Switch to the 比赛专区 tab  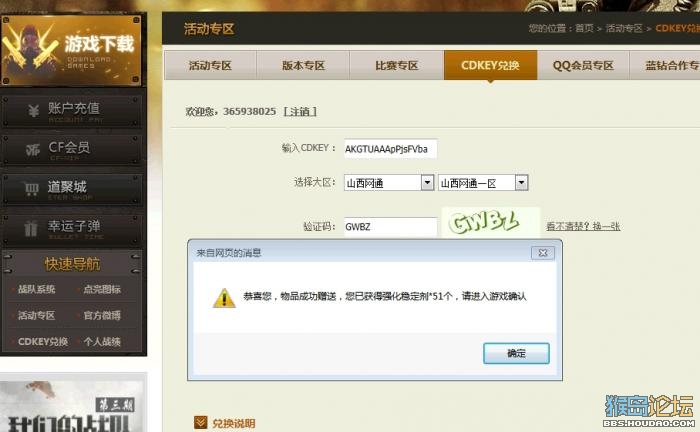(396, 66)
